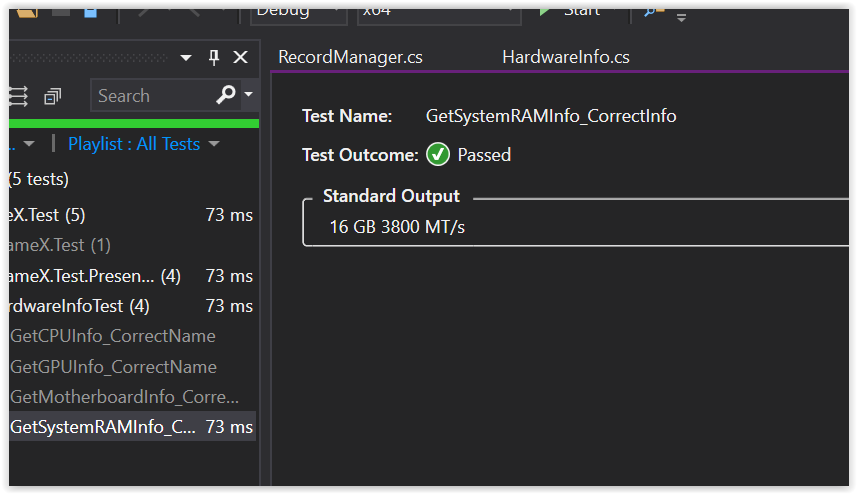
Task: Click the group-by icon left of search
Action: (x=18, y=96)
